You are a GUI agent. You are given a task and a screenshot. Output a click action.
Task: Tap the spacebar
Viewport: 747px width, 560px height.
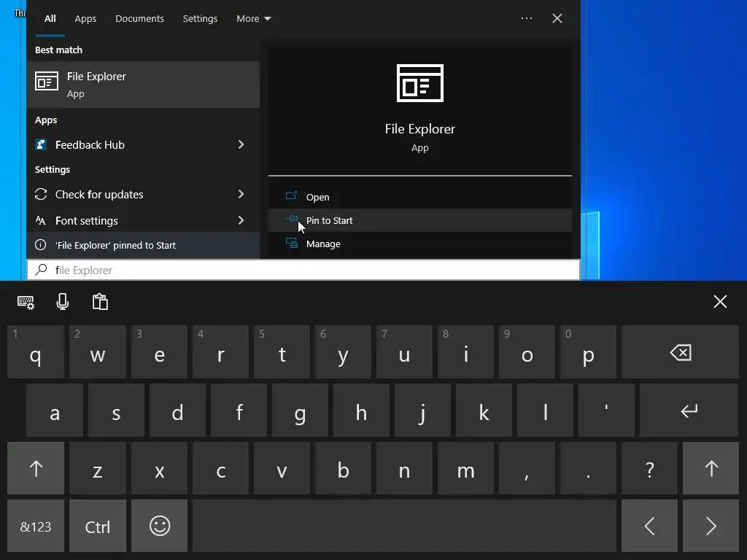coord(404,526)
